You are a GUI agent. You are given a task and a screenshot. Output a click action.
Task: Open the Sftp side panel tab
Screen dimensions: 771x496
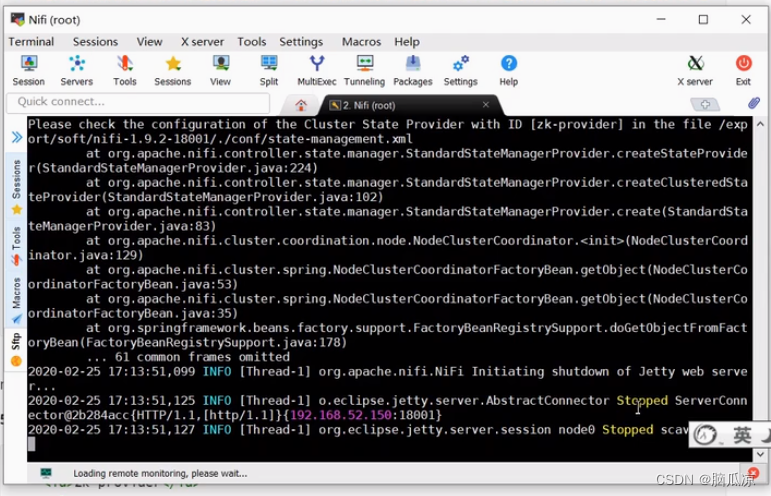pos(16,350)
